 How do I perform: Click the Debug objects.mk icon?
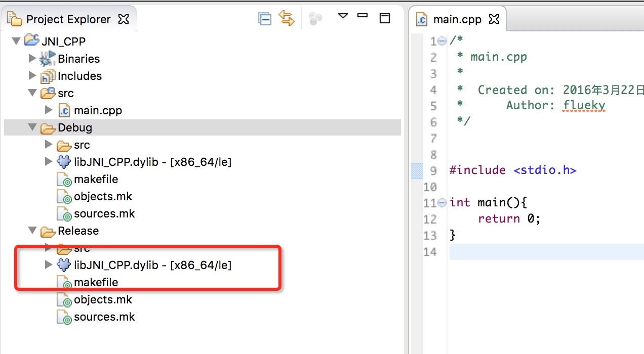[x=64, y=197]
